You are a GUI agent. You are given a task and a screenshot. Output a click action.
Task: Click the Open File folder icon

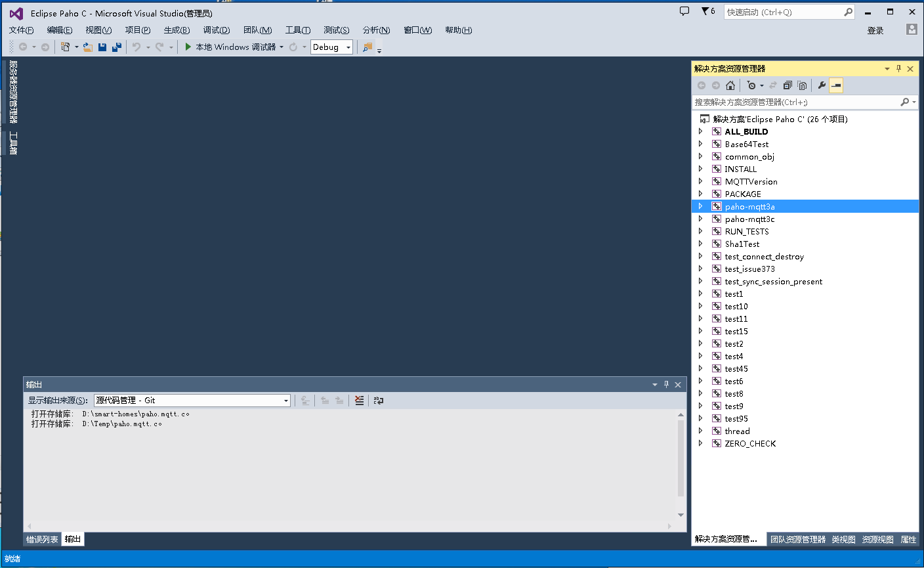click(x=88, y=47)
